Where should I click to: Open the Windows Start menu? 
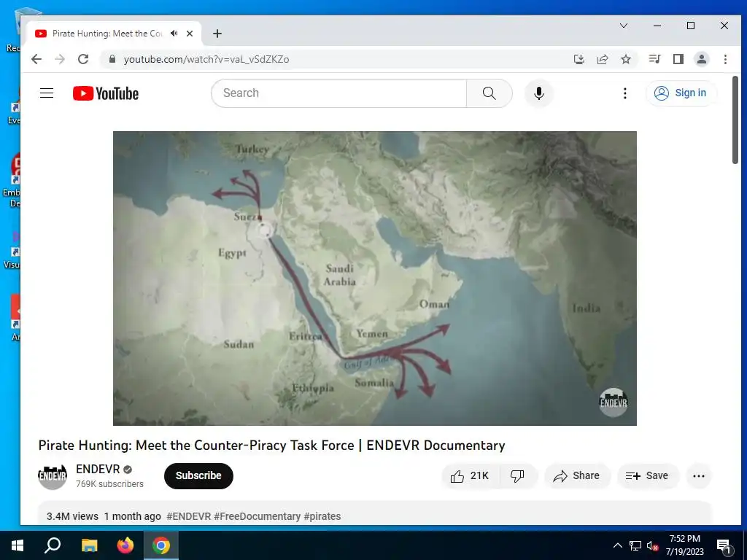tap(18, 545)
